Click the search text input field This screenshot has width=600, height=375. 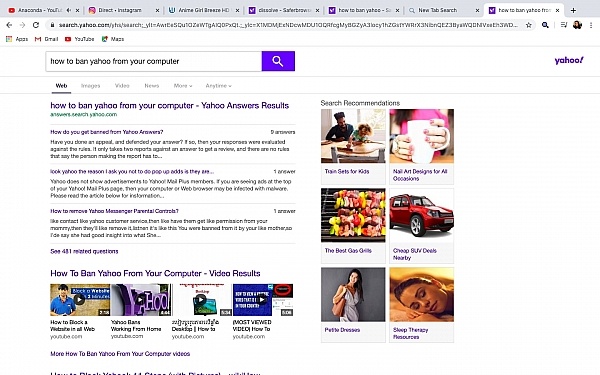tap(153, 61)
